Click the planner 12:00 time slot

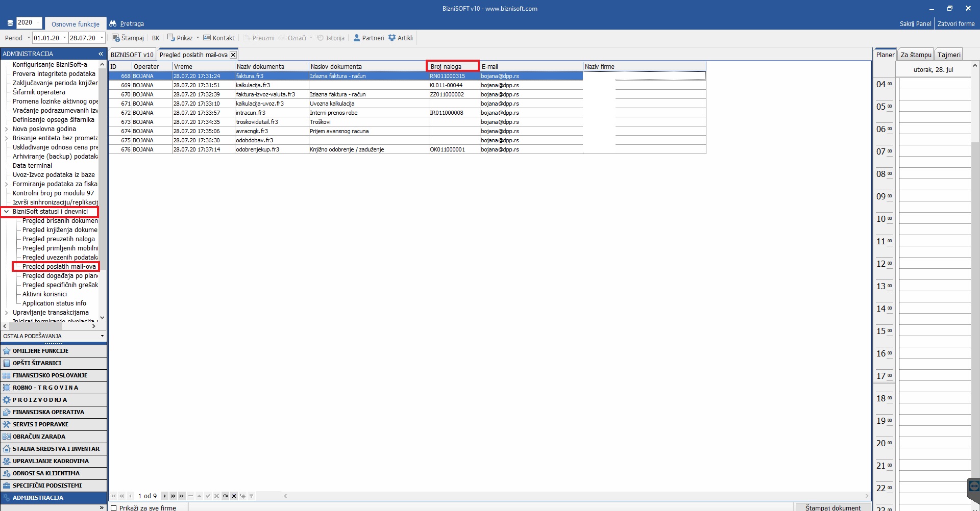pos(935,268)
